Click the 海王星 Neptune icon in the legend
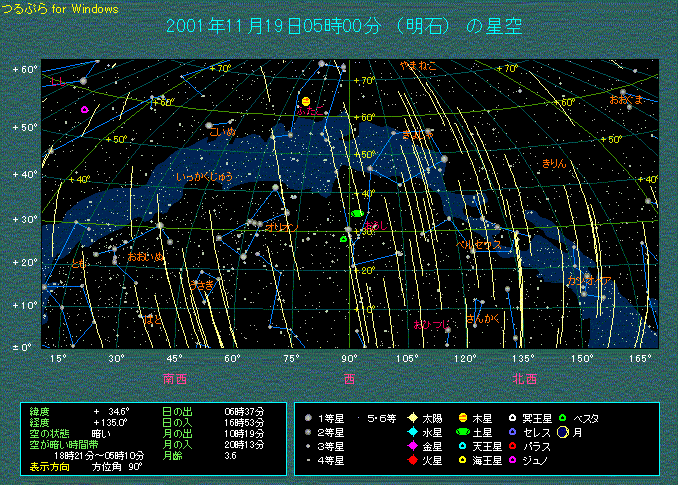The width and height of the screenshot is (678, 485). tap(462, 460)
